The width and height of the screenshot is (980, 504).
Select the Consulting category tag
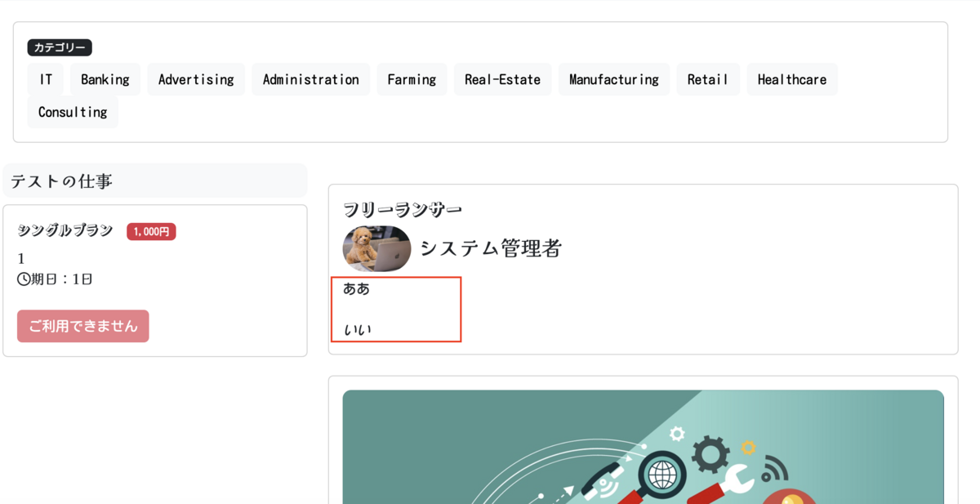tap(73, 112)
